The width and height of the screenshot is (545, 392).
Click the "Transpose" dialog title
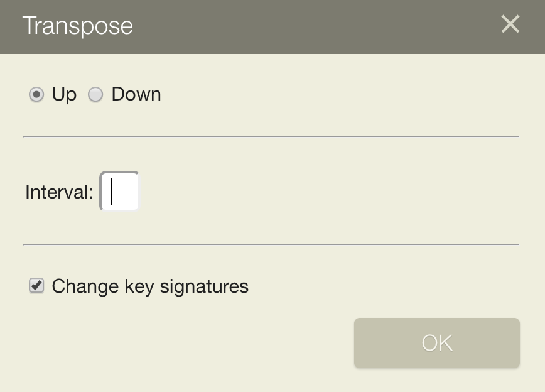pyautogui.click(x=78, y=26)
